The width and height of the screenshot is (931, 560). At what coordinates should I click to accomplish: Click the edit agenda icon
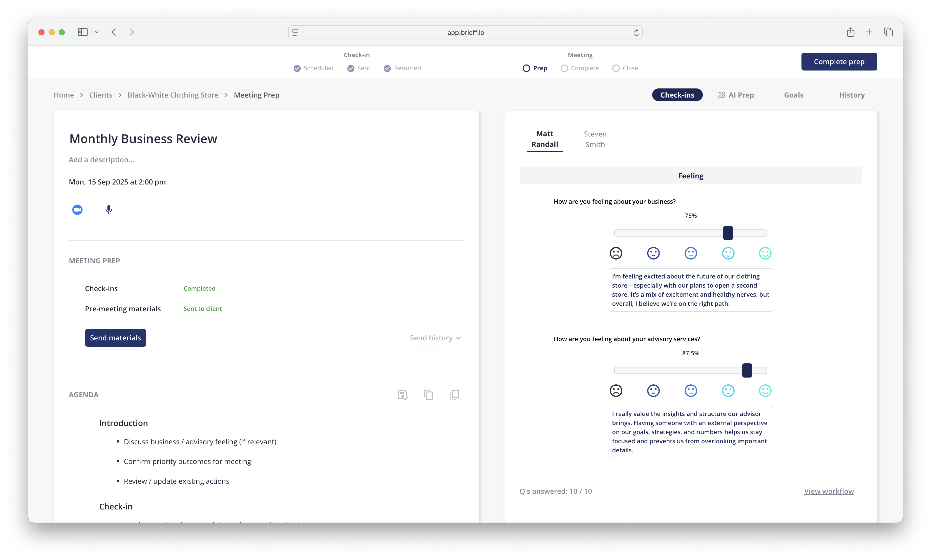point(403,395)
